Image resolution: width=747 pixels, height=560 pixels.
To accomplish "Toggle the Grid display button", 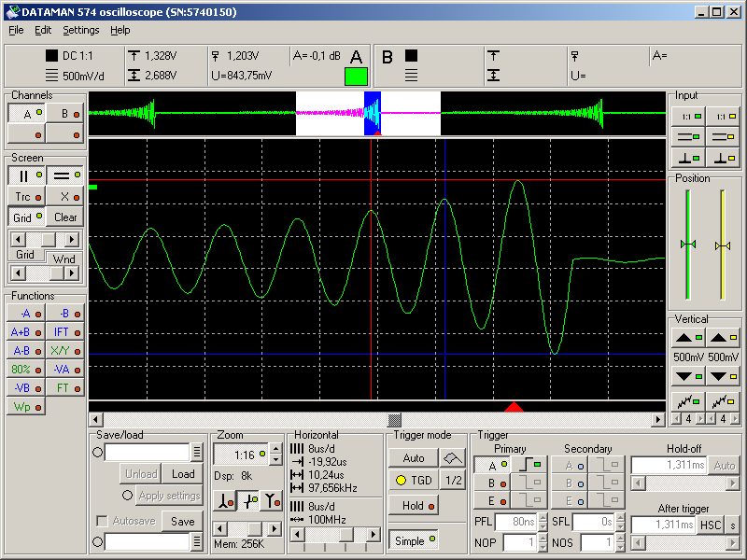I will click(25, 217).
